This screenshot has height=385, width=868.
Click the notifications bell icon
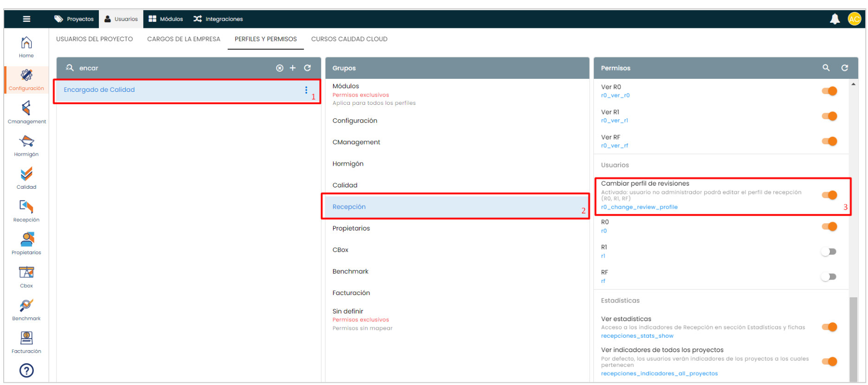[x=835, y=19]
